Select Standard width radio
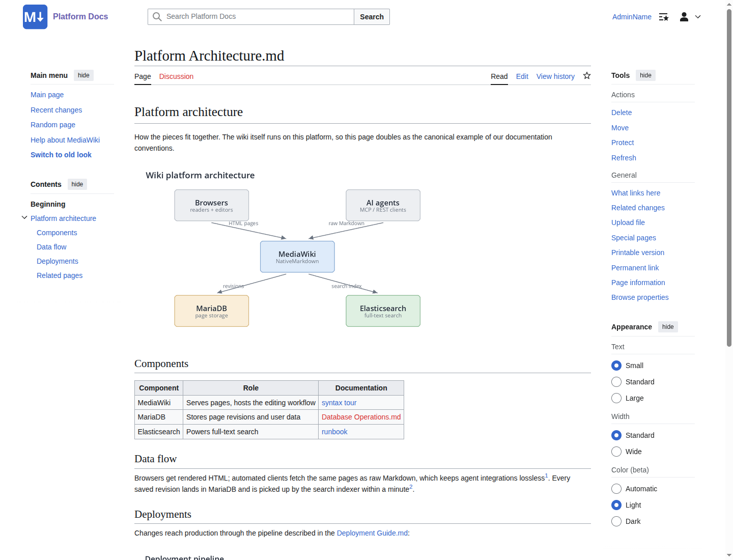733x560 pixels. pyautogui.click(x=616, y=435)
